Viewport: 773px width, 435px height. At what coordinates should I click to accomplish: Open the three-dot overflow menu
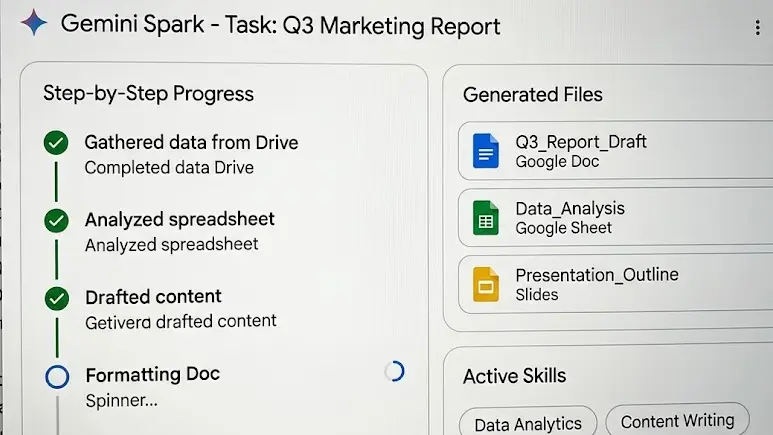pos(757,28)
